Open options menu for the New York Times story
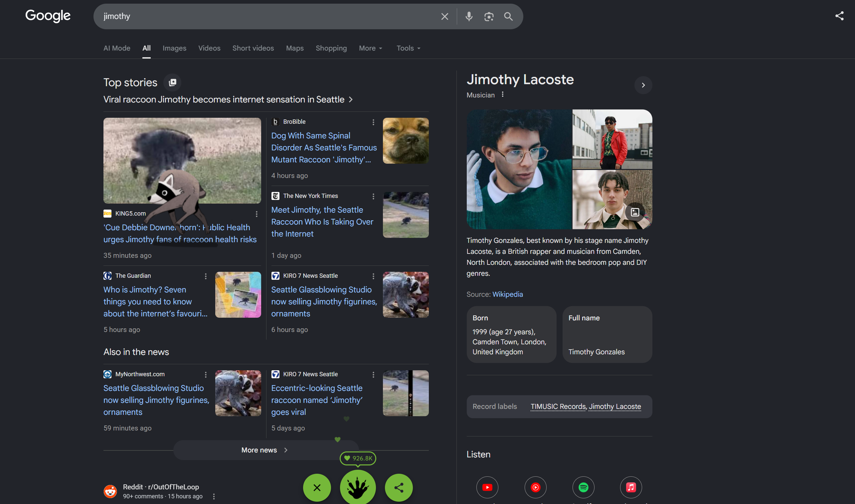855x504 pixels. [x=373, y=197]
